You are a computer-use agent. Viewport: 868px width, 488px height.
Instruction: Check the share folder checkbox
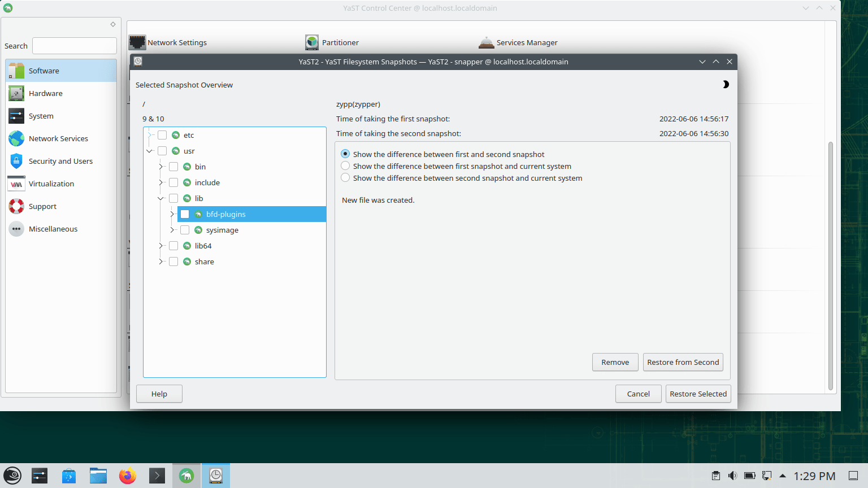(173, 262)
